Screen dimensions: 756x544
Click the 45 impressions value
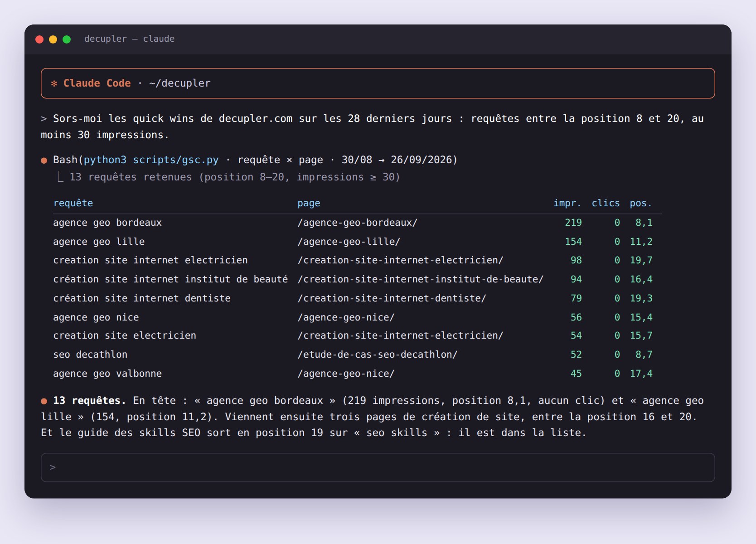point(576,374)
